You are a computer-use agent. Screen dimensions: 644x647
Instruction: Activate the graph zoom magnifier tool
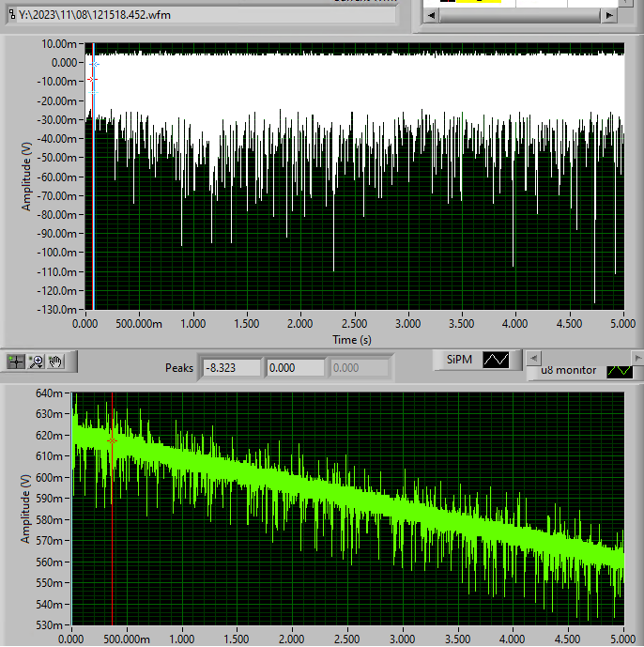point(37,362)
